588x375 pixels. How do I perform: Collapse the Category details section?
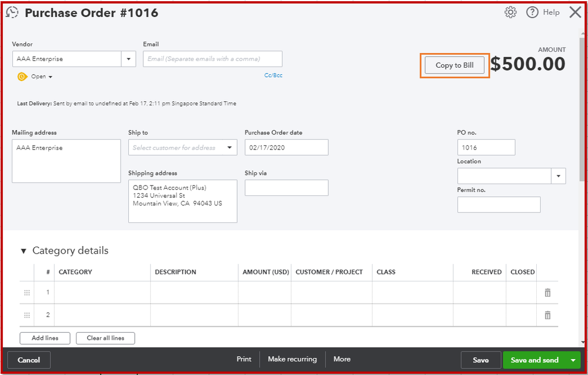[24, 251]
